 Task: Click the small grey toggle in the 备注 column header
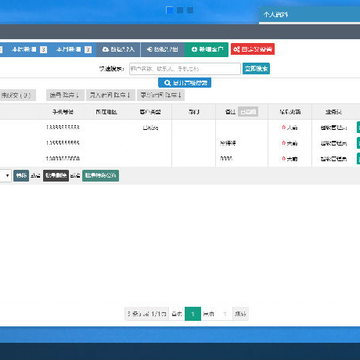248,112
